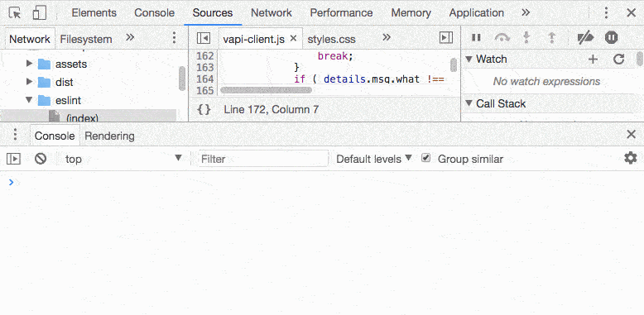Viewport: 644px width, 315px height.
Task: Open the Default levels dropdown
Action: tap(374, 159)
